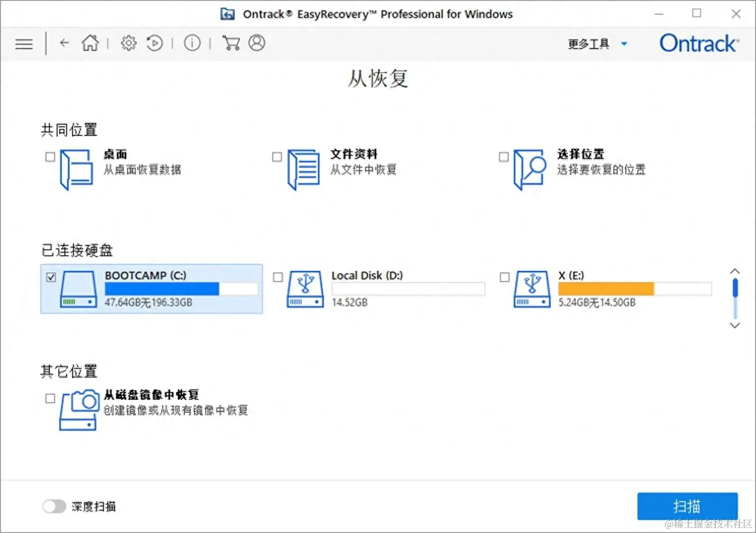Open the 更多工具 dropdown
Viewport: 756px width, 533px height.
click(598, 44)
